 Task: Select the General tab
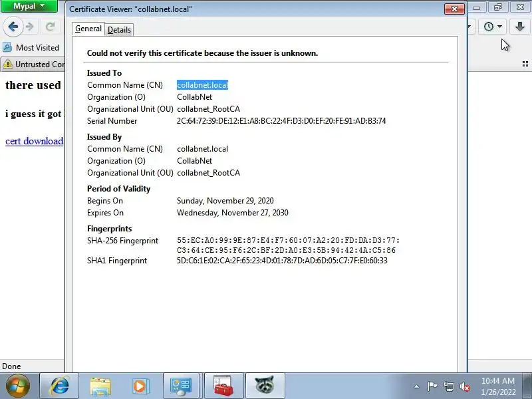click(x=88, y=29)
